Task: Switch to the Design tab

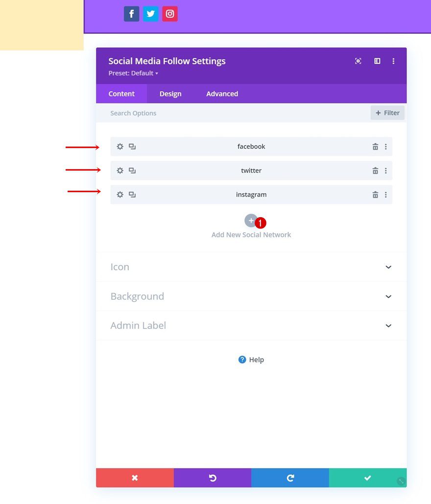Action: point(170,94)
